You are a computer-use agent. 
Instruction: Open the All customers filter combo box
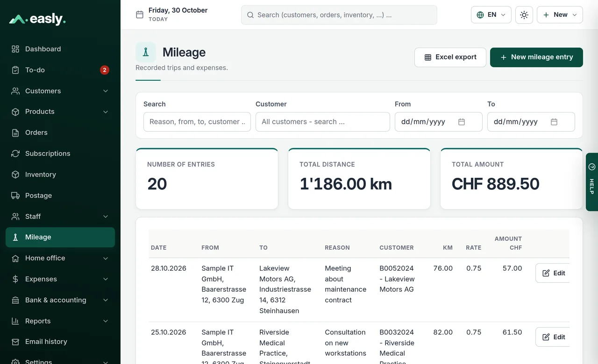(323, 122)
